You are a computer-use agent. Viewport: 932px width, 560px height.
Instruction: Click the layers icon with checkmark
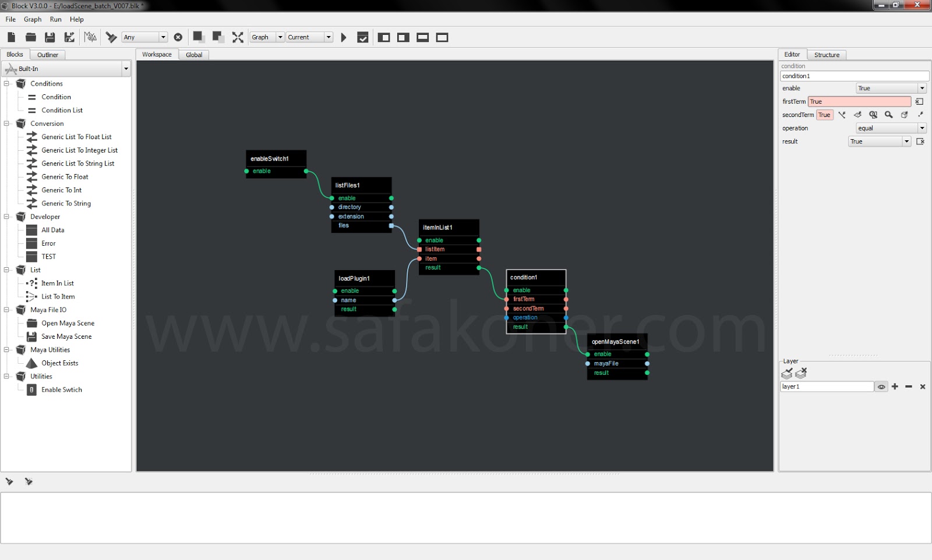point(787,373)
